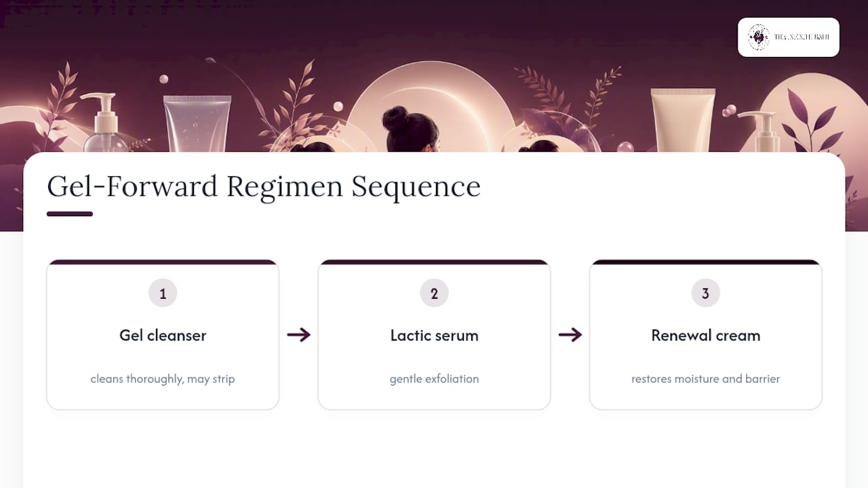The width and height of the screenshot is (868, 488).
Task: Click the arrow between Gel cleanser and Lactic serum
Action: [x=298, y=335]
